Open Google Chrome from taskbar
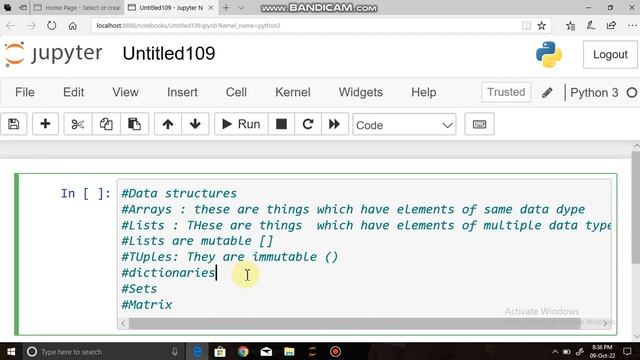Viewport: 640px width, 360px height. tap(243, 351)
